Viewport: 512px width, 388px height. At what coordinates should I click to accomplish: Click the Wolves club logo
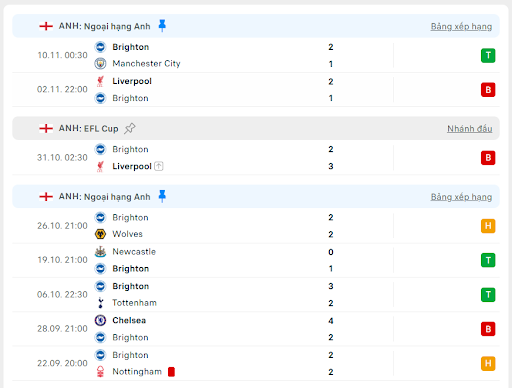click(100, 234)
